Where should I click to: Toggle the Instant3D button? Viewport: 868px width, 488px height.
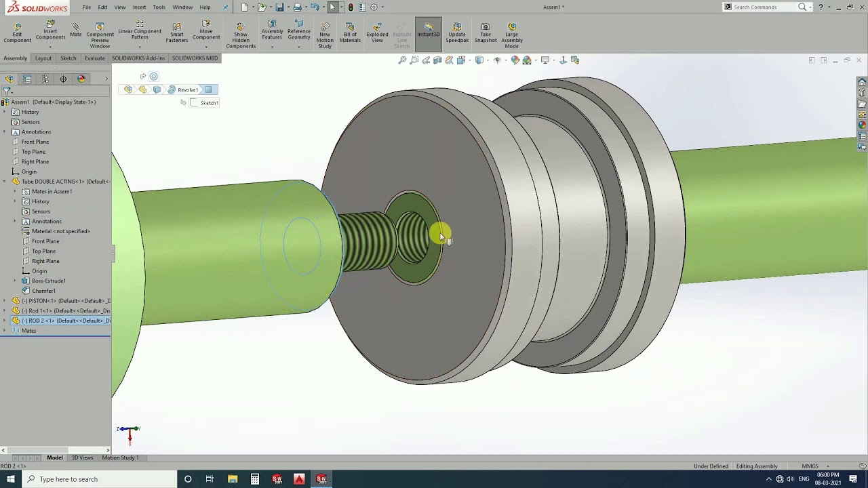429,34
